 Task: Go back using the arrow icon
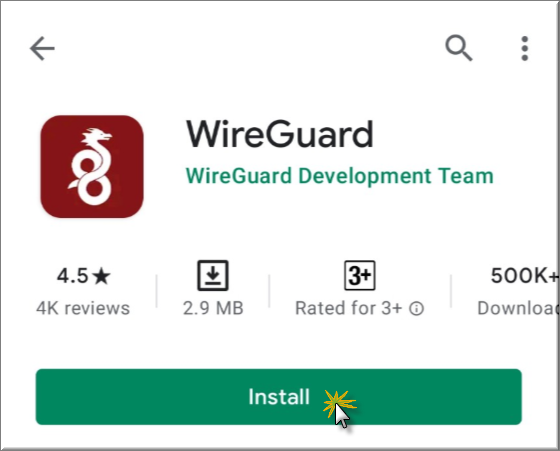pyautogui.click(x=42, y=48)
